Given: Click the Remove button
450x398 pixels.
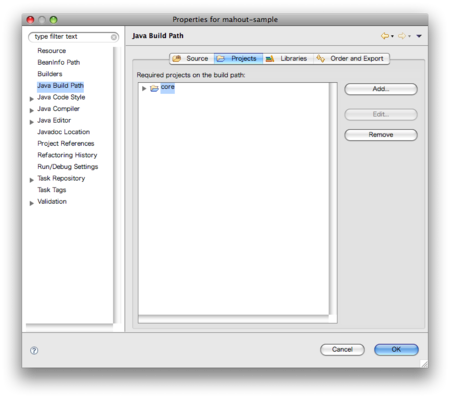Looking at the screenshot, I should (381, 135).
